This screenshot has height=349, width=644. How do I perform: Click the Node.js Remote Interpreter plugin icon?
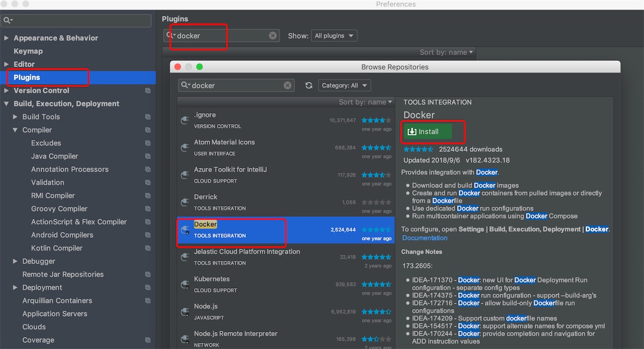[x=185, y=339]
